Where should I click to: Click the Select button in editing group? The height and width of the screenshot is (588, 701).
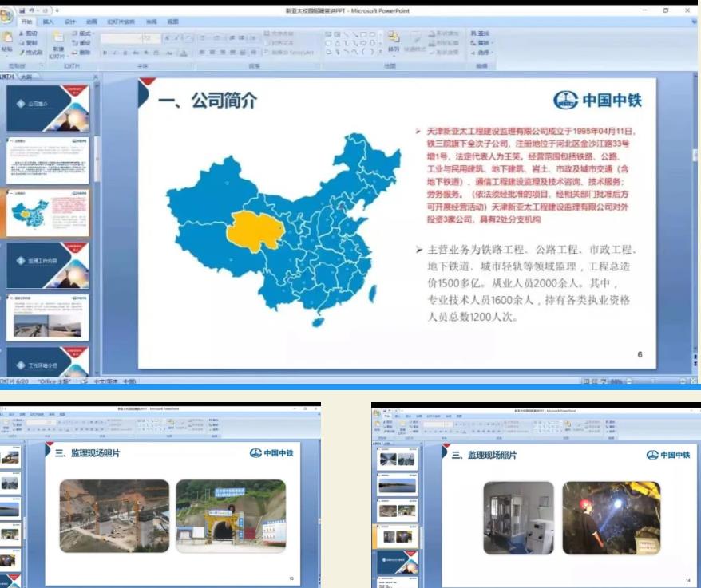click(482, 53)
